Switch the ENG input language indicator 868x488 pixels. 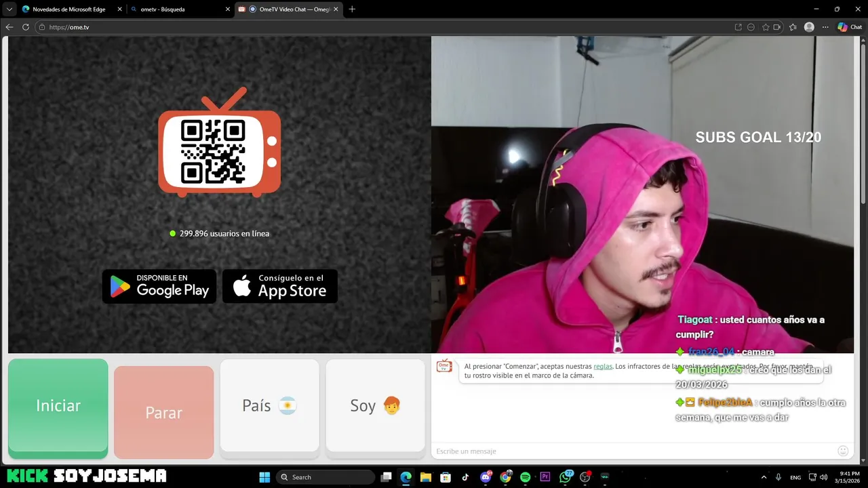(x=795, y=477)
